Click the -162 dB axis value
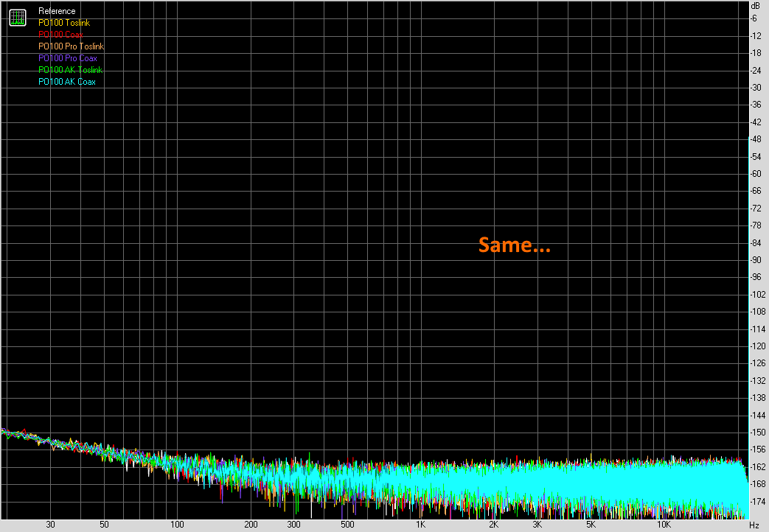The image size is (769, 532). click(x=758, y=466)
